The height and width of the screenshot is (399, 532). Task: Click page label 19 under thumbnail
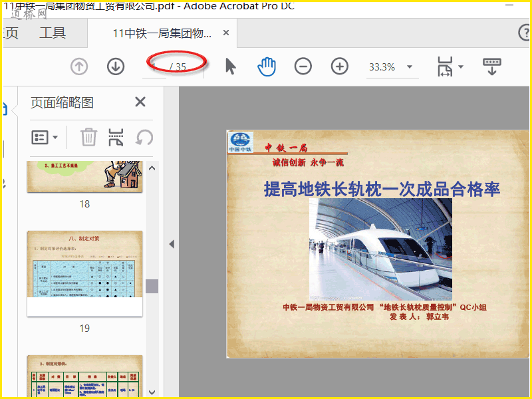84,328
